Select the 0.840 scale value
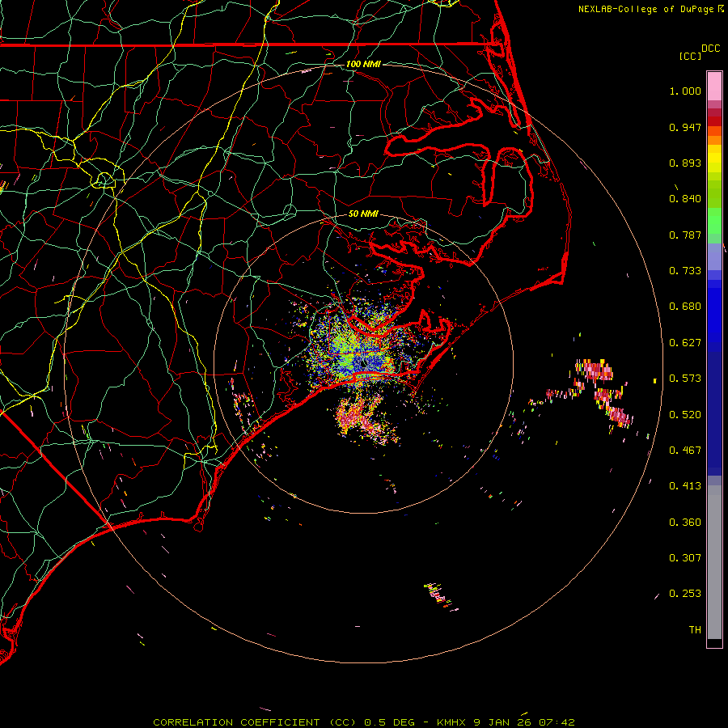 [685, 199]
